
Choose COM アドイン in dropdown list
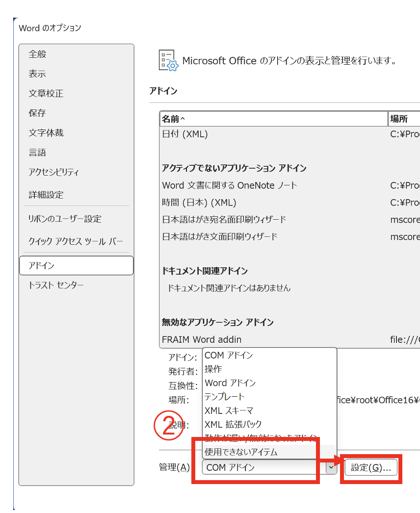229,355
